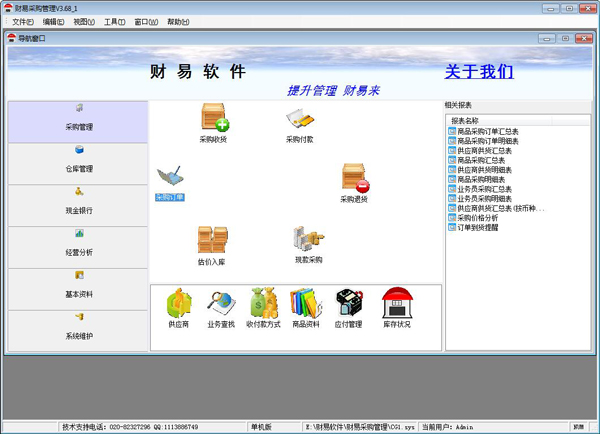Open the 文件 menu in menu bar
The height and width of the screenshot is (434, 600).
[x=23, y=21]
